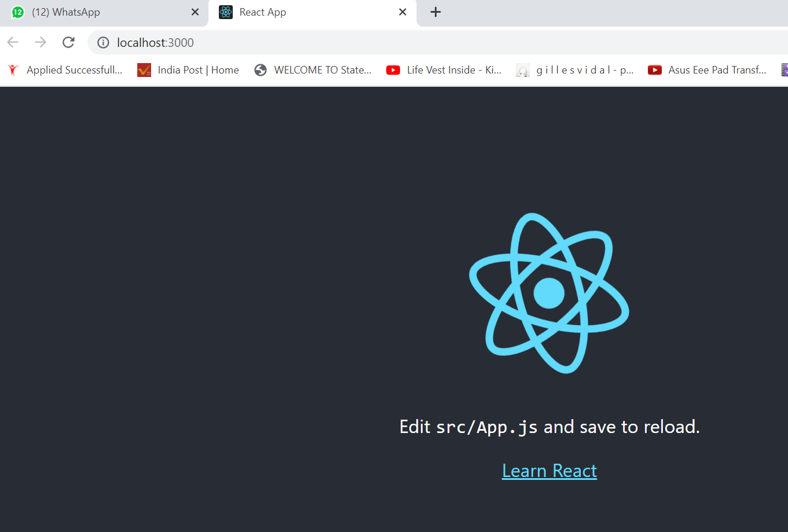The width and height of the screenshot is (788, 532).
Task: Click the India Post bookmark icon
Action: 144,70
